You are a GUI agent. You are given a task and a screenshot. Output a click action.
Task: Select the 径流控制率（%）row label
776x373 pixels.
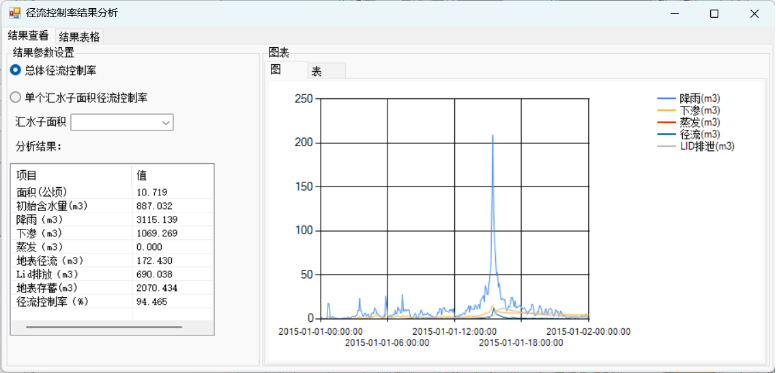(52, 301)
